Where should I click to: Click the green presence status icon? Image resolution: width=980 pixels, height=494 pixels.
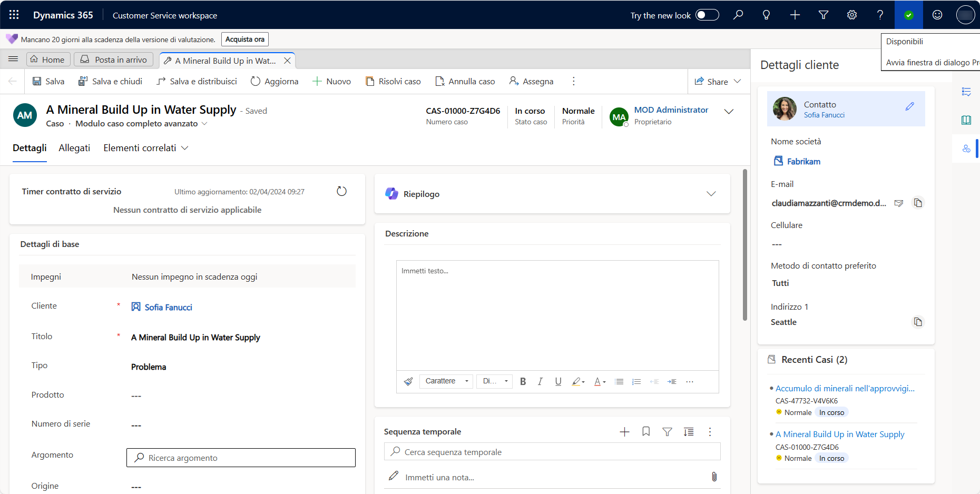coord(909,15)
